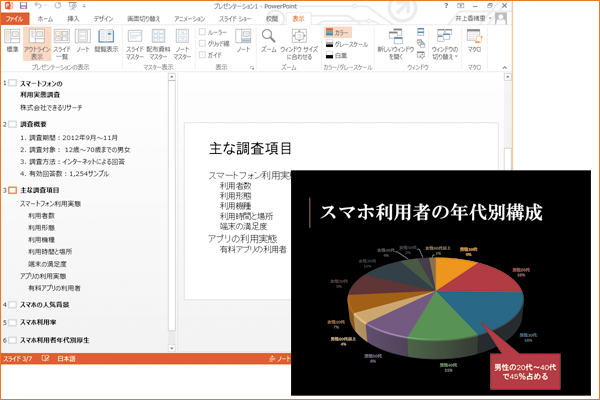This screenshot has height=400, width=600.
Task: Open the Macros (マクロ) button
Action: pyautogui.click(x=474, y=41)
